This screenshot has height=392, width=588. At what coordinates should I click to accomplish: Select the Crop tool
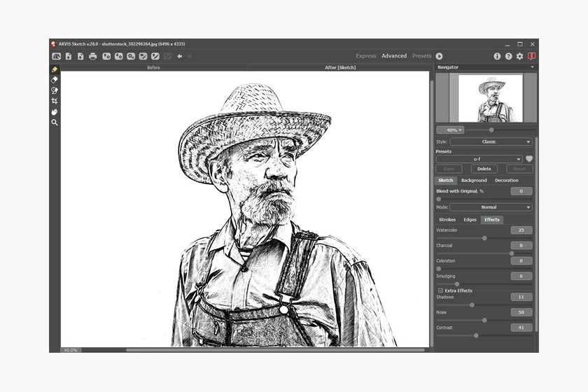click(x=55, y=101)
